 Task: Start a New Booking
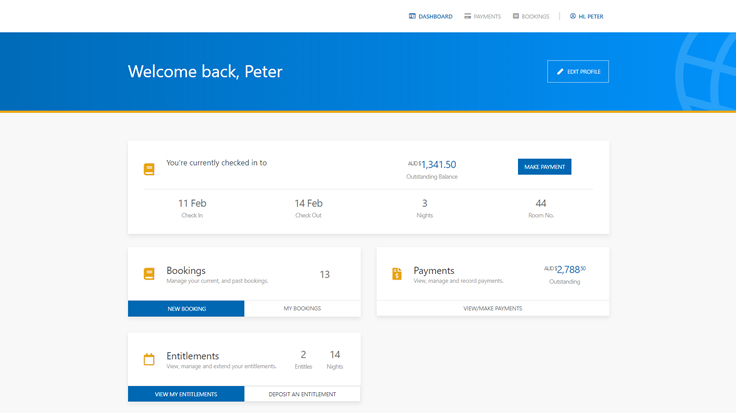tap(186, 309)
